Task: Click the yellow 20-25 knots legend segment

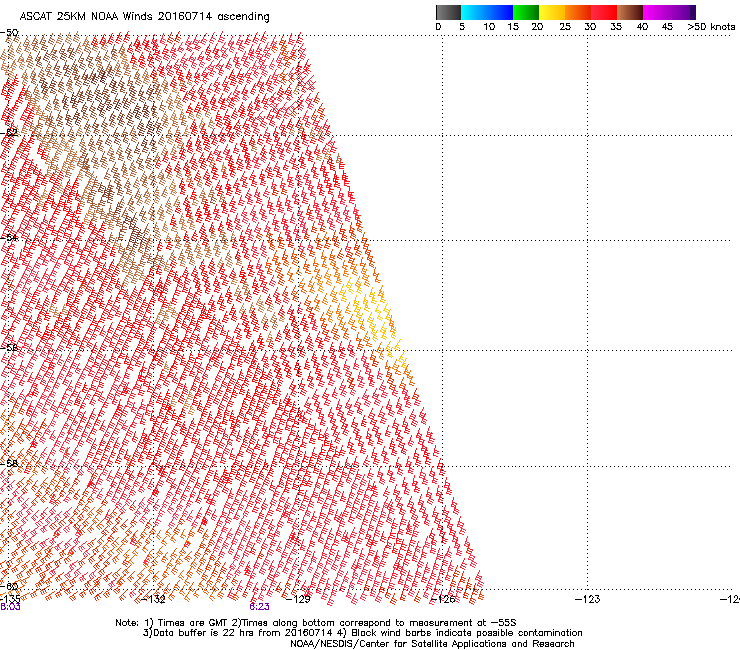Action: (x=552, y=12)
